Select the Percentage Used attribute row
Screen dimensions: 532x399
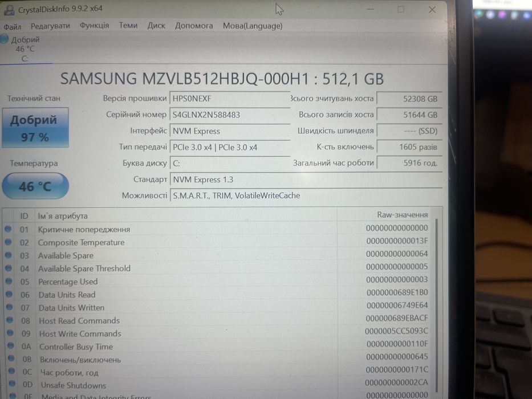[217, 281]
